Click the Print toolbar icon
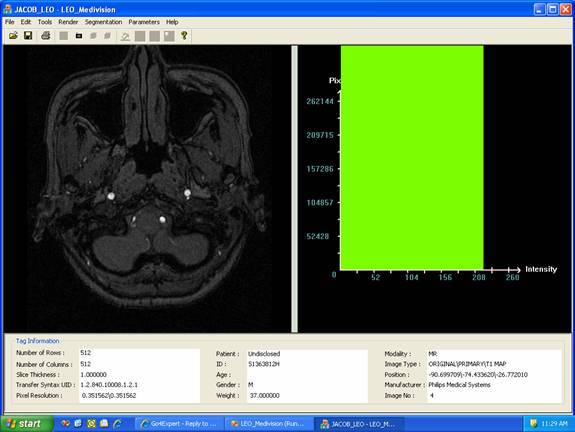The width and height of the screenshot is (575, 432). (x=45, y=36)
